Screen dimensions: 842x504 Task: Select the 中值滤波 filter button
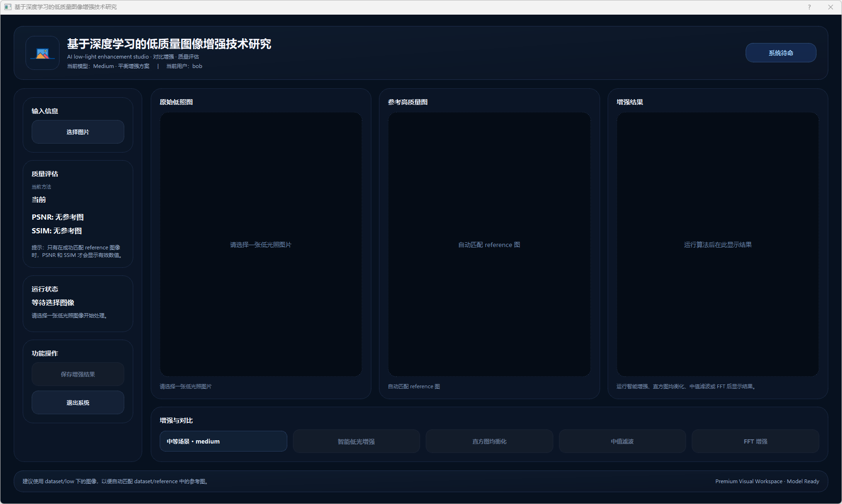(x=622, y=441)
